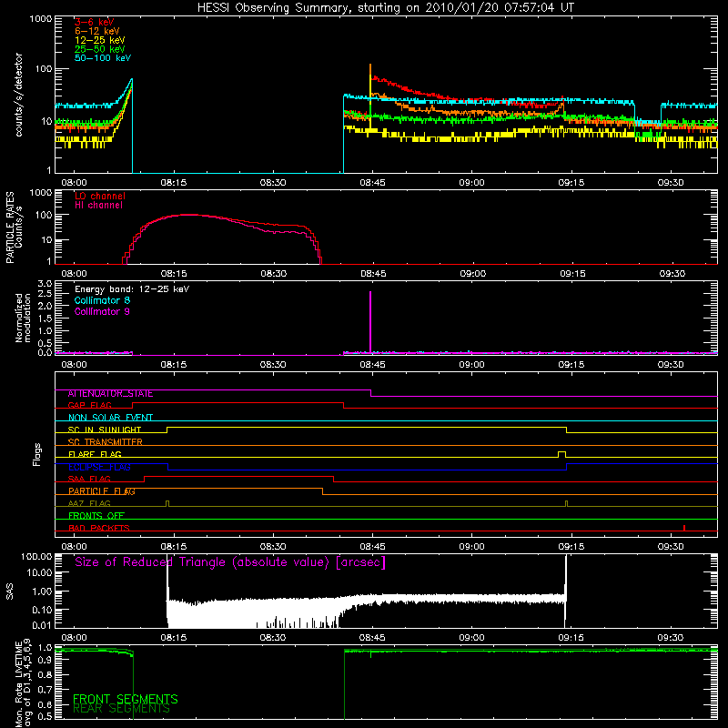
Task: Click the SAA_FLAG label
Action: click(89, 480)
